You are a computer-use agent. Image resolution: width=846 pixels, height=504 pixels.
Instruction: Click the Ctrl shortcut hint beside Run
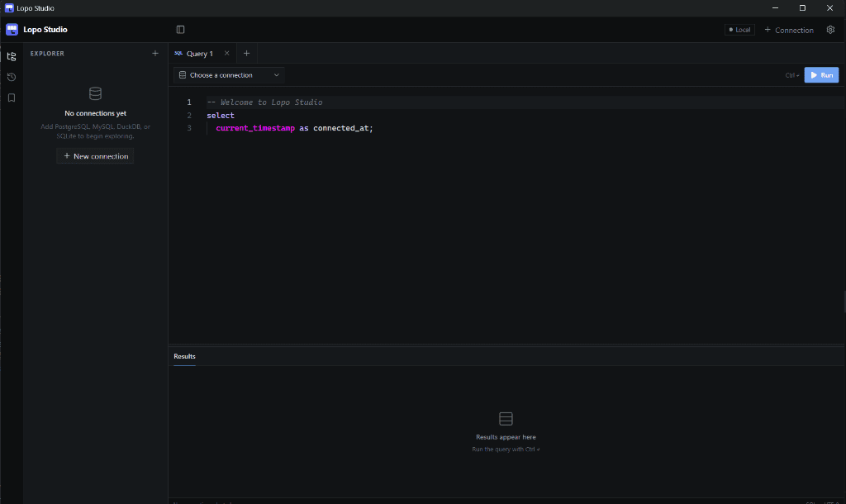(x=791, y=75)
